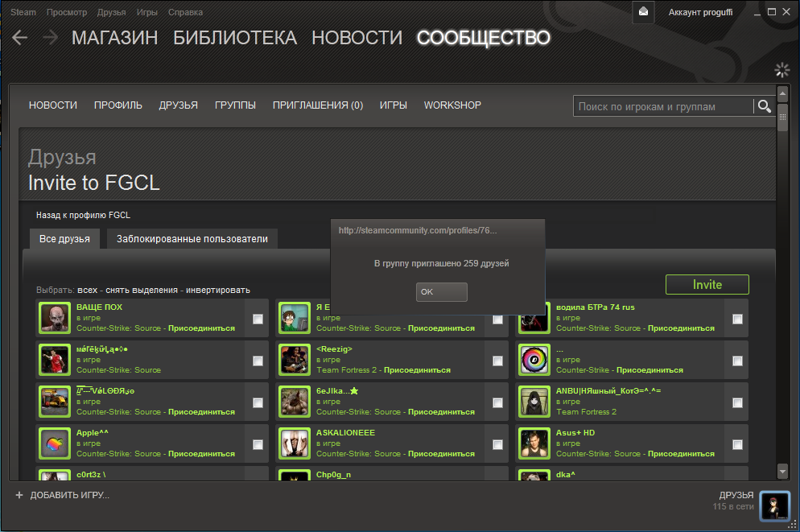Viewport: 800px width, 532px height.
Task: Tick the checkbox for 6eJIka
Action: 497,402
